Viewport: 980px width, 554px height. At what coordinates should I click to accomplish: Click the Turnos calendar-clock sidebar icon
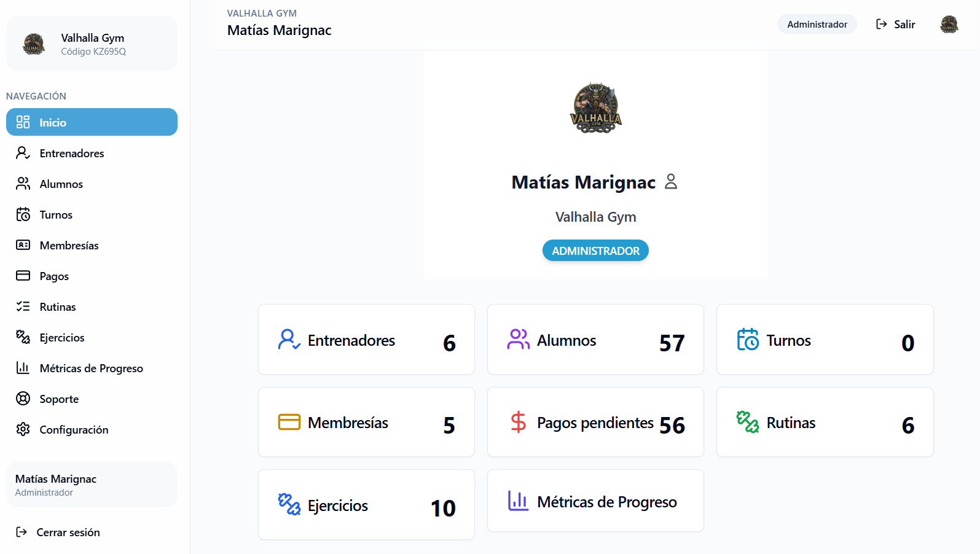coord(23,214)
